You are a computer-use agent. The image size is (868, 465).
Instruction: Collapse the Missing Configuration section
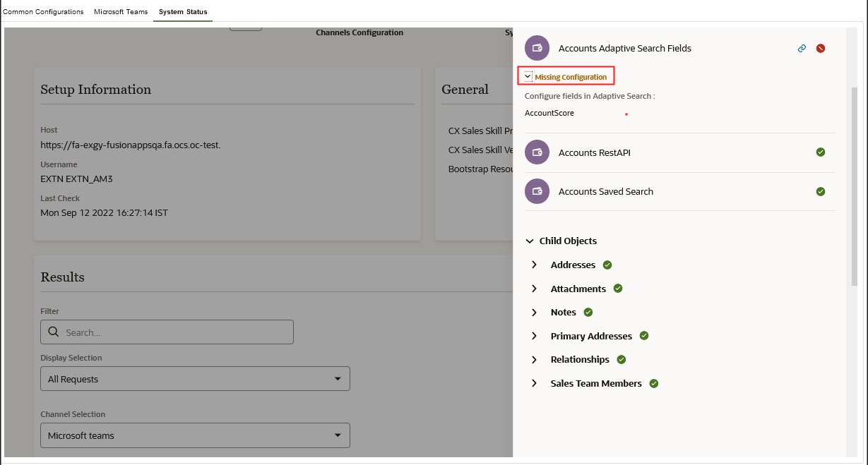click(528, 76)
